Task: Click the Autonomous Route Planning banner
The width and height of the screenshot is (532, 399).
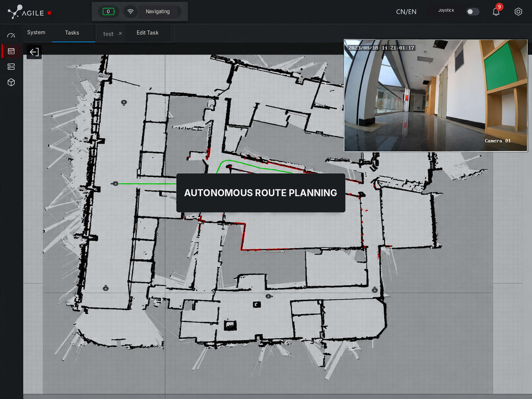Action: pos(261,193)
